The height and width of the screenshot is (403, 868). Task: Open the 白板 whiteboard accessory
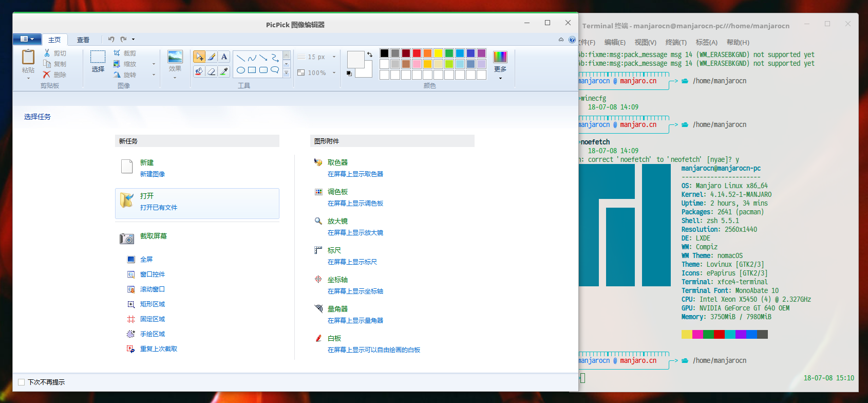click(334, 338)
